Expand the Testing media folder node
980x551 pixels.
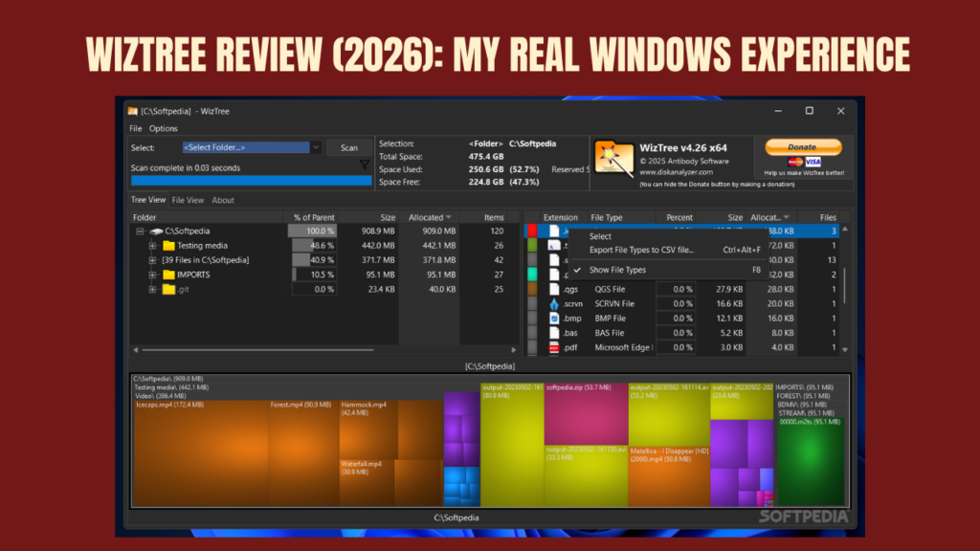coord(152,246)
